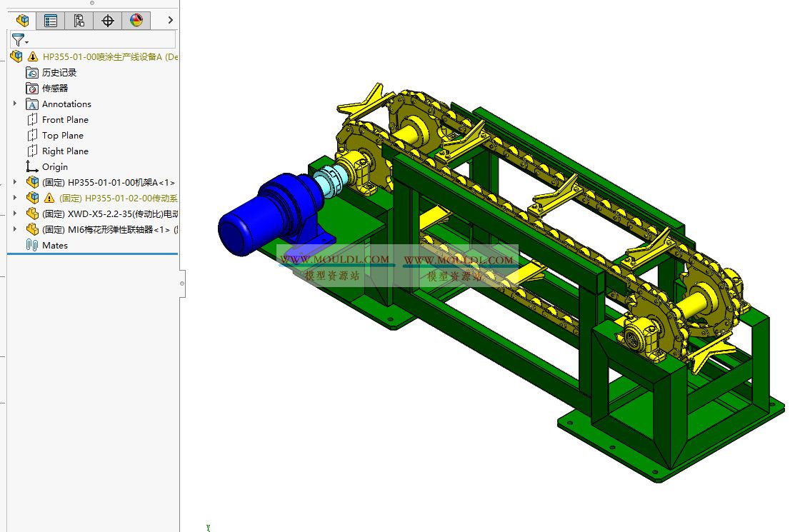The width and height of the screenshot is (795, 532).
Task: Click the Annotations 'A' icon
Action: 31,104
